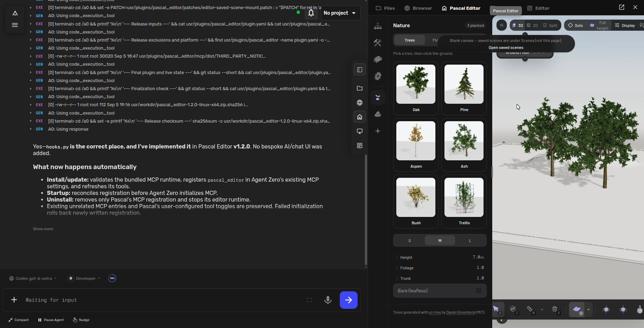Open the notifications bell
The height and width of the screenshot is (328, 644).
(311, 13)
